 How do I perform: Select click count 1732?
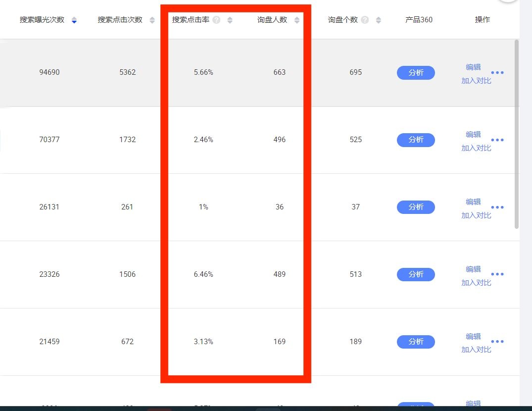(x=128, y=140)
